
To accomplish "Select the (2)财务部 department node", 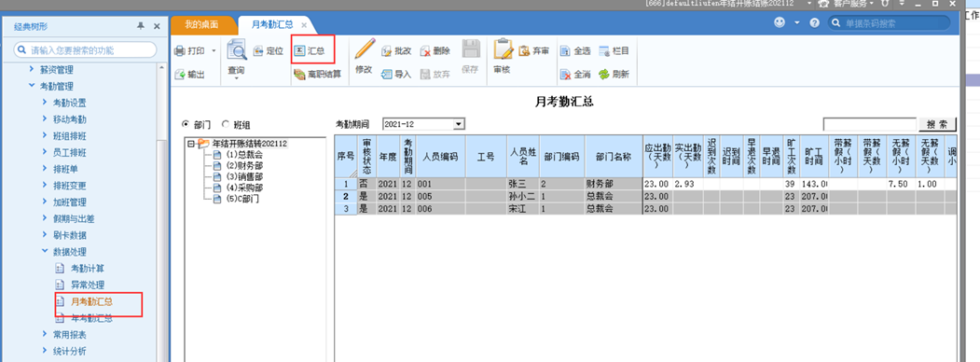I will tap(243, 165).
